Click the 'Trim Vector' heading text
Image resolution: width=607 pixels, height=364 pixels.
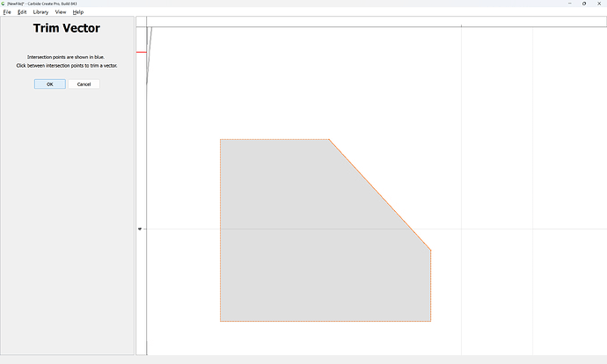coord(67,28)
